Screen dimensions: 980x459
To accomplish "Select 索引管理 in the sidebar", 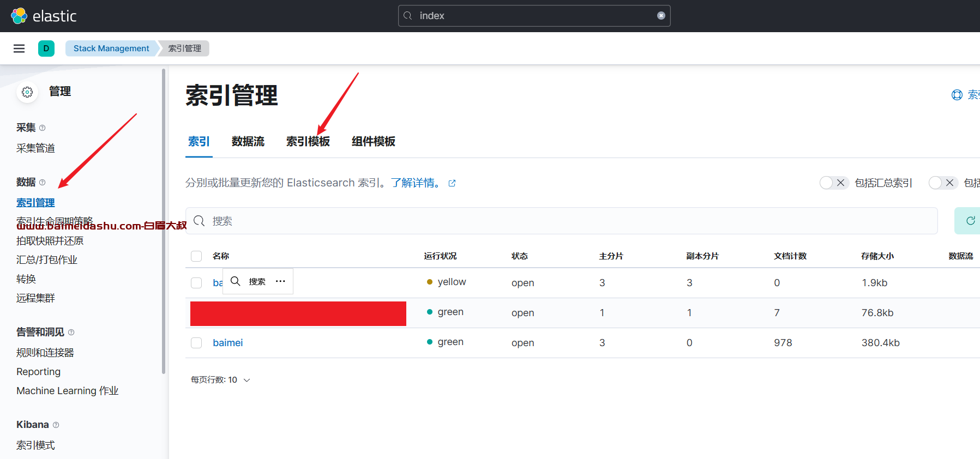I will pos(35,203).
